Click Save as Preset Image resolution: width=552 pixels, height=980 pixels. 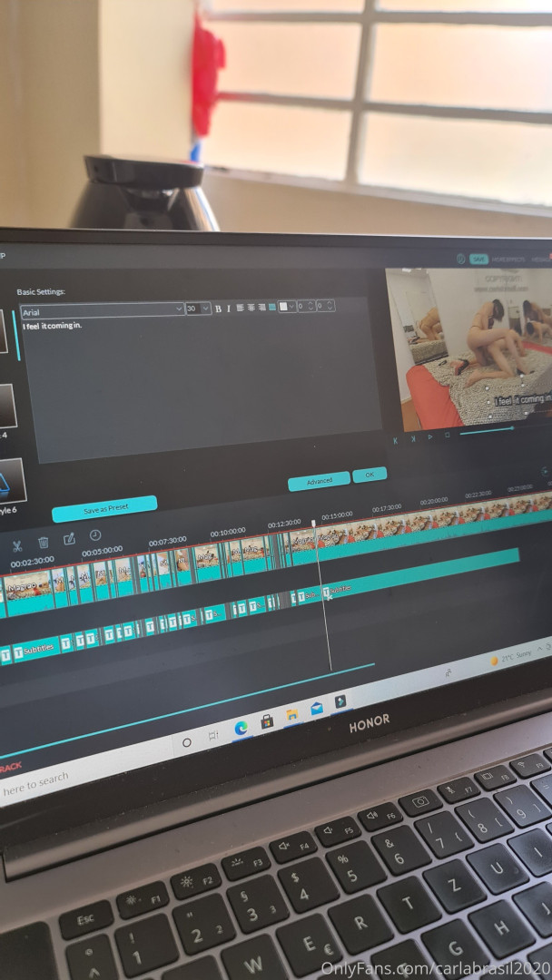point(104,509)
